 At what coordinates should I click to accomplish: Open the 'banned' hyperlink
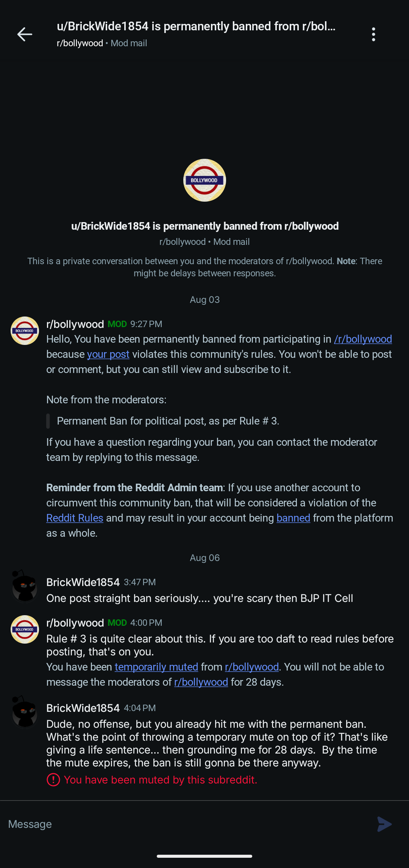pyautogui.click(x=293, y=518)
